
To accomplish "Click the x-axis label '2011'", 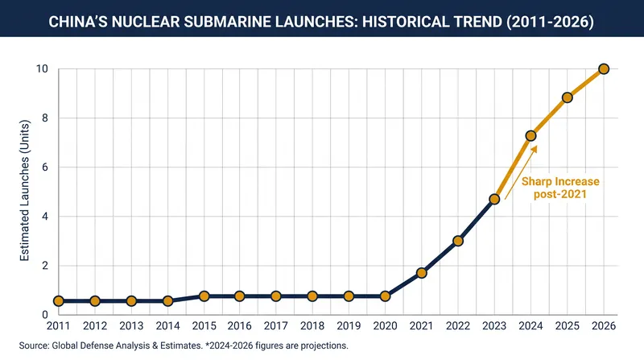I will (x=58, y=326).
